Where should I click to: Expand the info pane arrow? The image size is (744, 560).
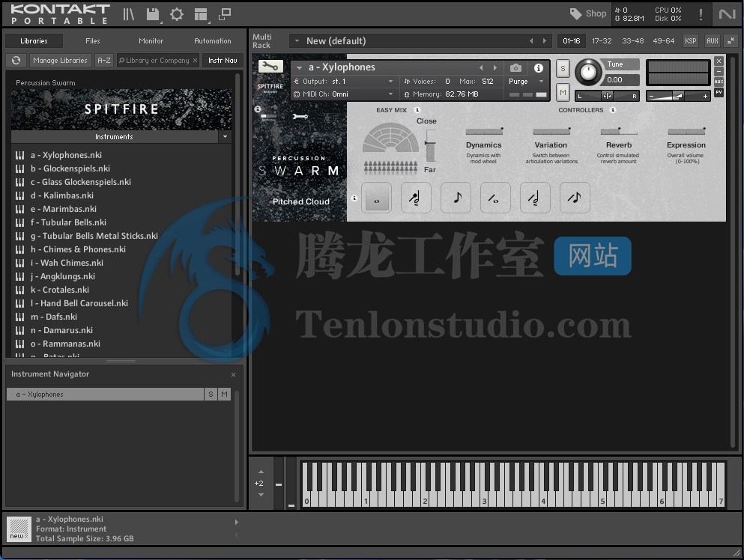[x=236, y=522]
